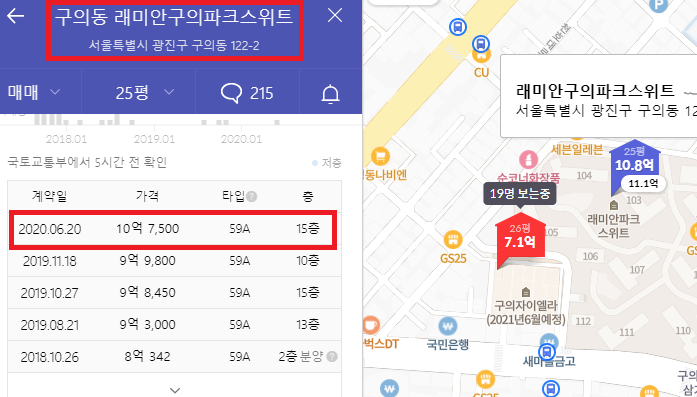Select the 2019.08.21 transaction date
This screenshot has width=697, height=397.
pos(49,325)
